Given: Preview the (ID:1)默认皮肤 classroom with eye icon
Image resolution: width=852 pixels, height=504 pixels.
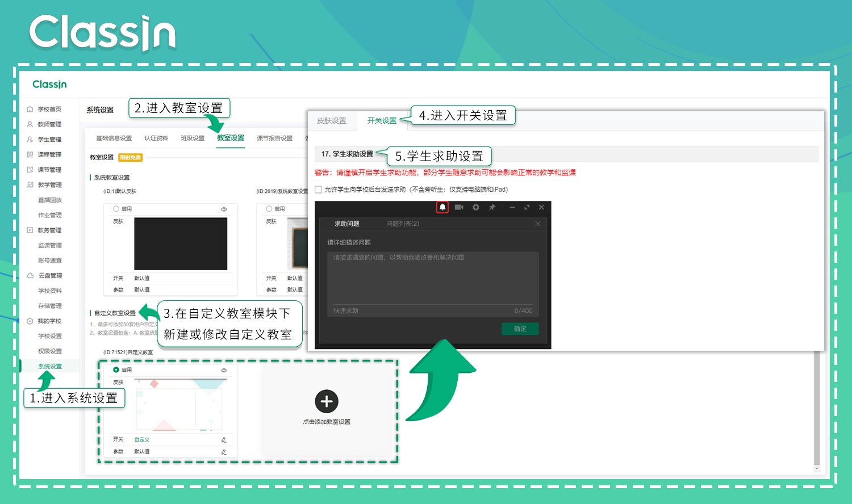Looking at the screenshot, I should click(x=224, y=209).
